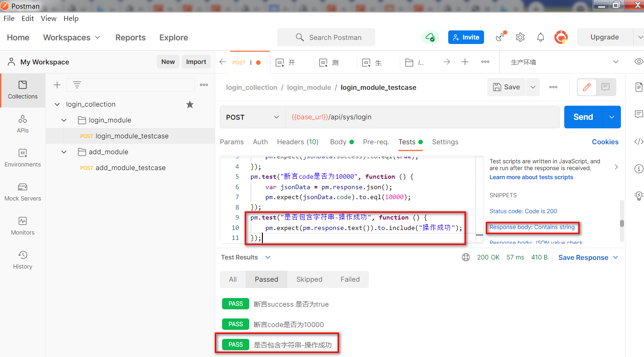Click the lightbulb icon in the right sidebar

(x=639, y=196)
